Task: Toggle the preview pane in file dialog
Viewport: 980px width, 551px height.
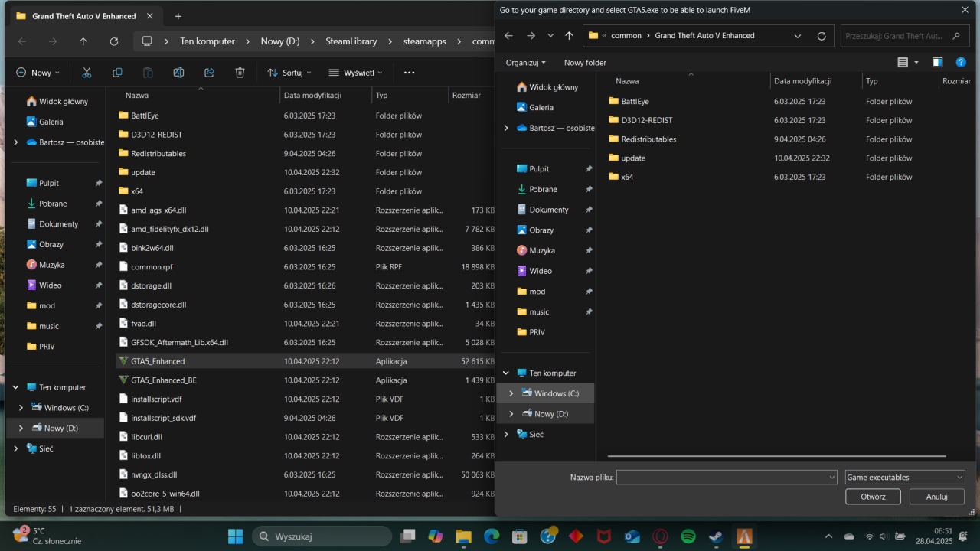Action: point(937,63)
